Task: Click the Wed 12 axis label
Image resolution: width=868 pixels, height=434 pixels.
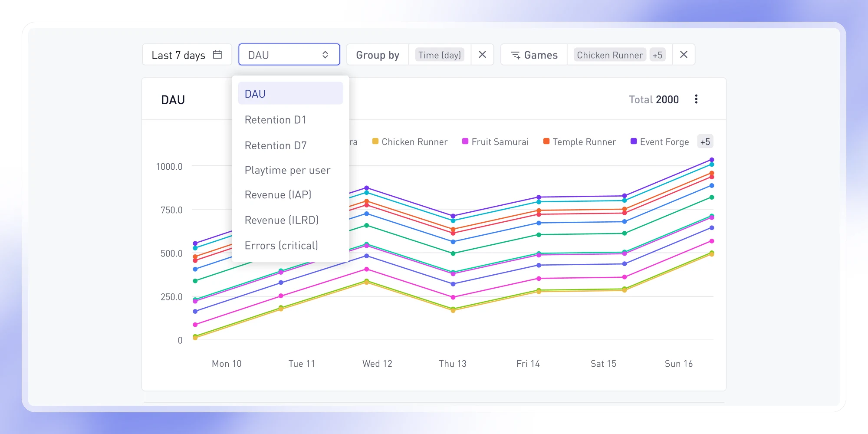Action: (377, 364)
